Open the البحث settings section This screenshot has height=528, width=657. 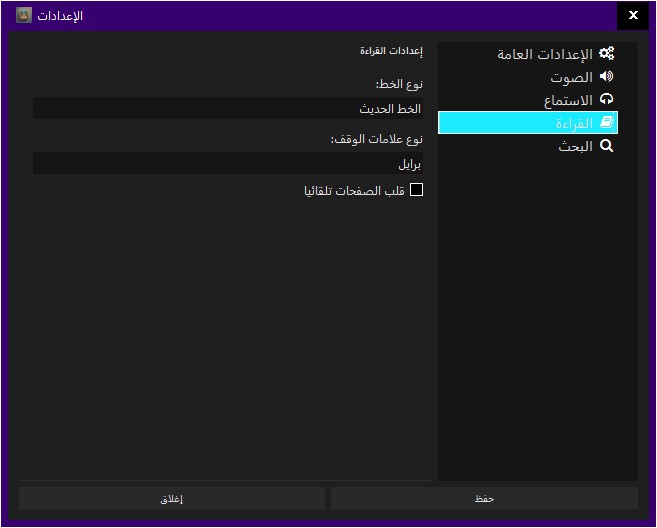[x=528, y=146]
